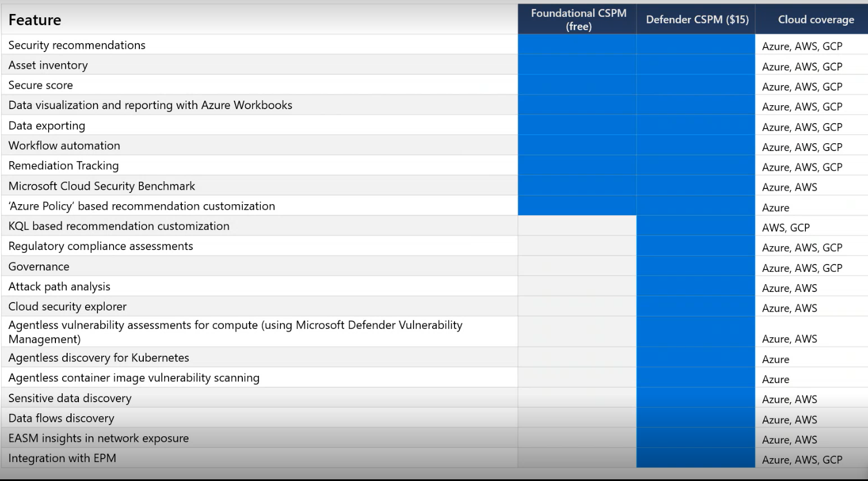Click cloud coverage 'AWS, GCP' for KQL row
Image resolution: width=868 pixels, height=481 pixels.
(786, 228)
